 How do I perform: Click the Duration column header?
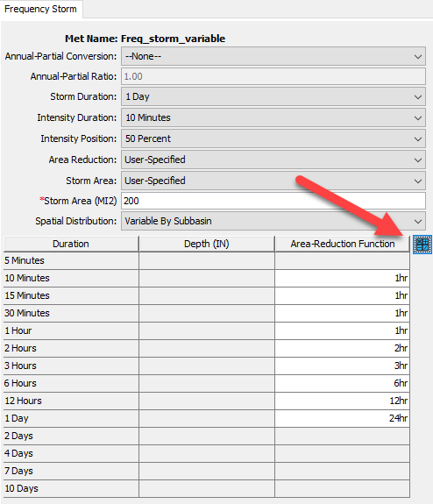click(x=71, y=244)
